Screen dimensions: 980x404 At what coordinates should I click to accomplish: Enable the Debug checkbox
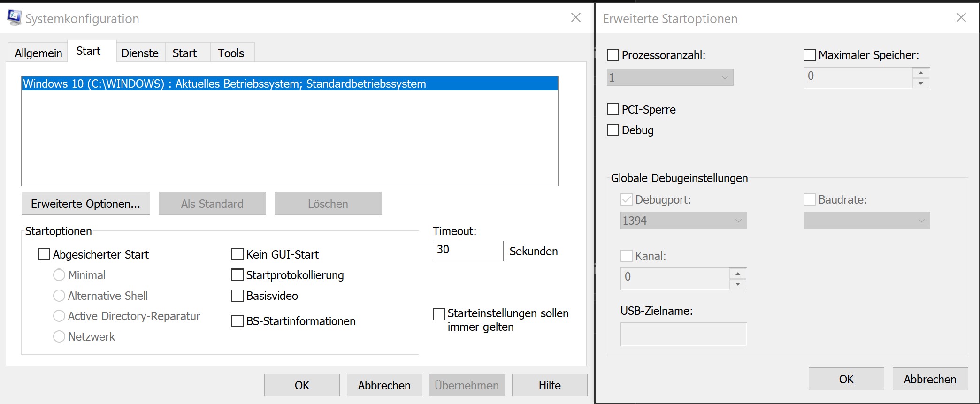[x=613, y=130]
